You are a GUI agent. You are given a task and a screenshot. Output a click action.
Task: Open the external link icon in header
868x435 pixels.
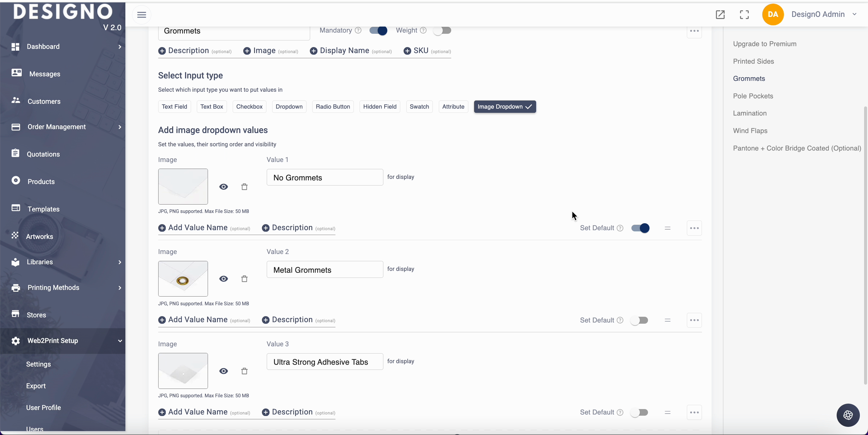coord(720,14)
